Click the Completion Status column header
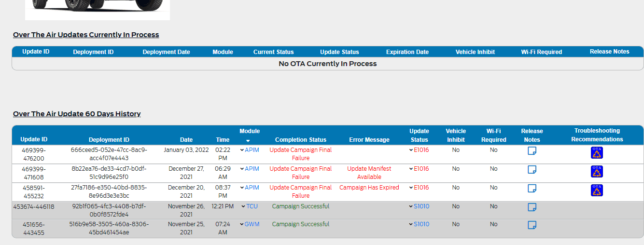 pyautogui.click(x=300, y=140)
